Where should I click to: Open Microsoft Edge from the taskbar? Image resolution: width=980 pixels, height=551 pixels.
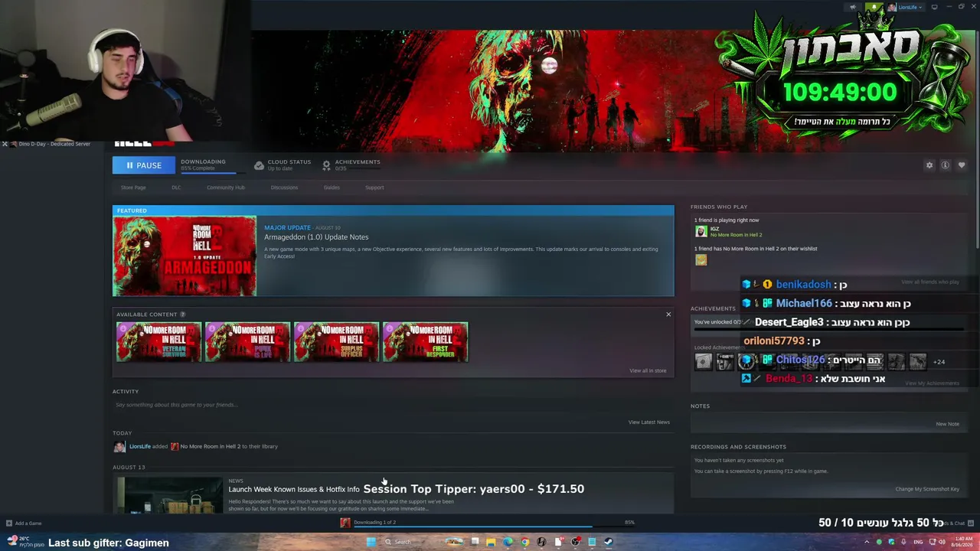click(508, 542)
